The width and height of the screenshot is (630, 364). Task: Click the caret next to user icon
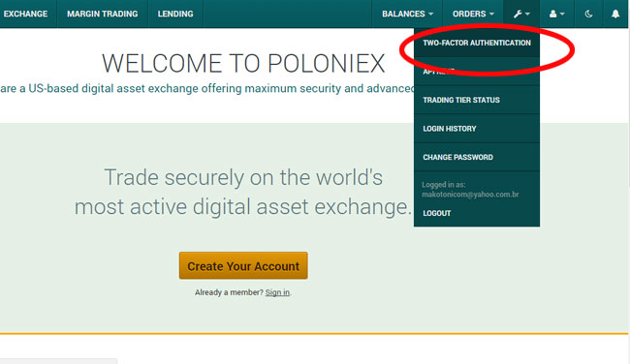(x=562, y=15)
